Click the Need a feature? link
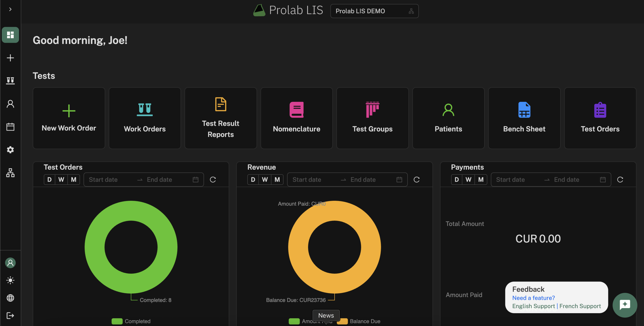 coord(533,298)
